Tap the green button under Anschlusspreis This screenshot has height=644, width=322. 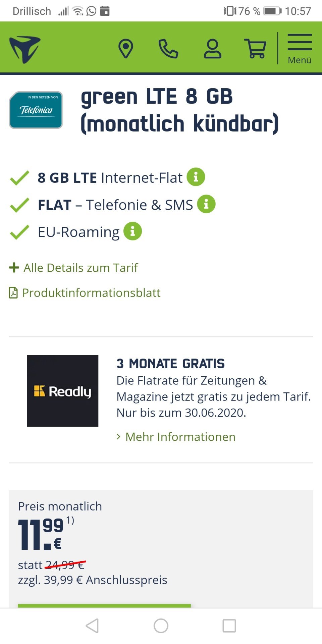pyautogui.click(x=104, y=606)
